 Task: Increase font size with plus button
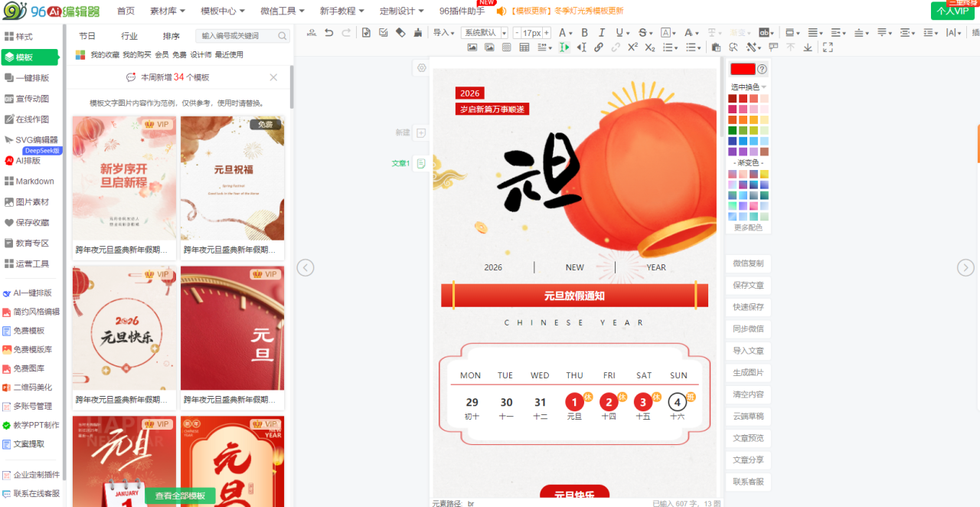[547, 33]
